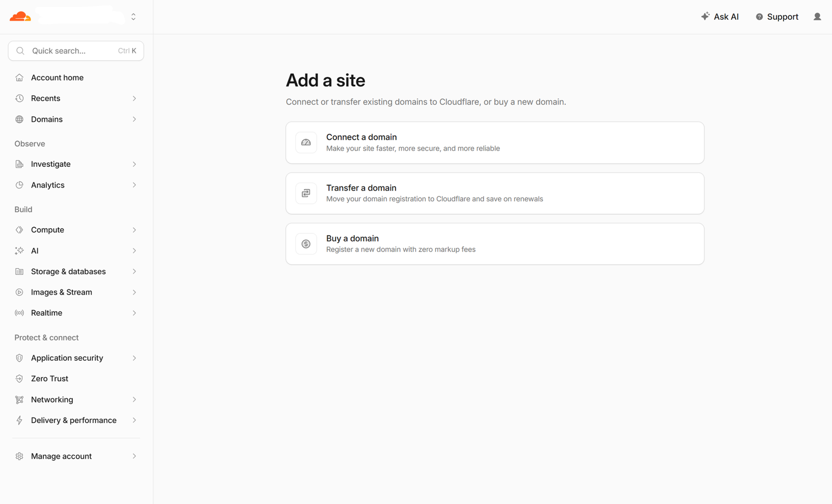Click the Support help icon
Image resolution: width=832 pixels, height=504 pixels.
[x=759, y=17]
